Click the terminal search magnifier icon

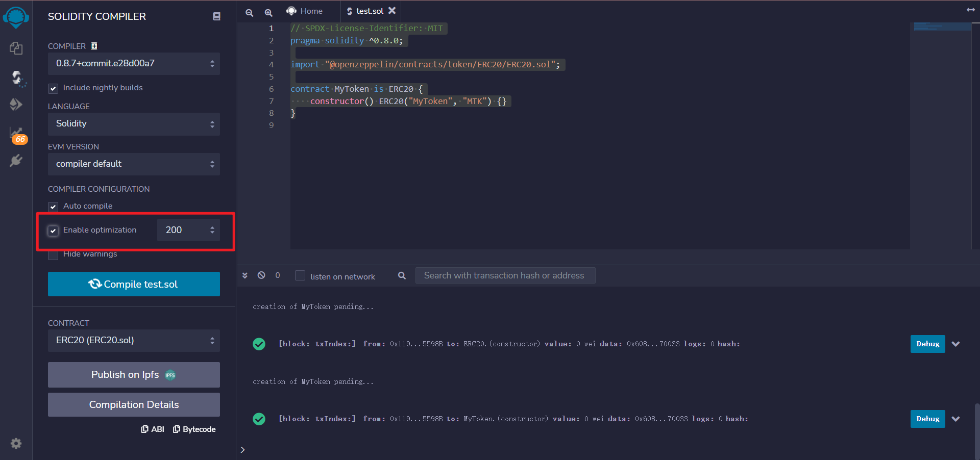click(x=402, y=275)
